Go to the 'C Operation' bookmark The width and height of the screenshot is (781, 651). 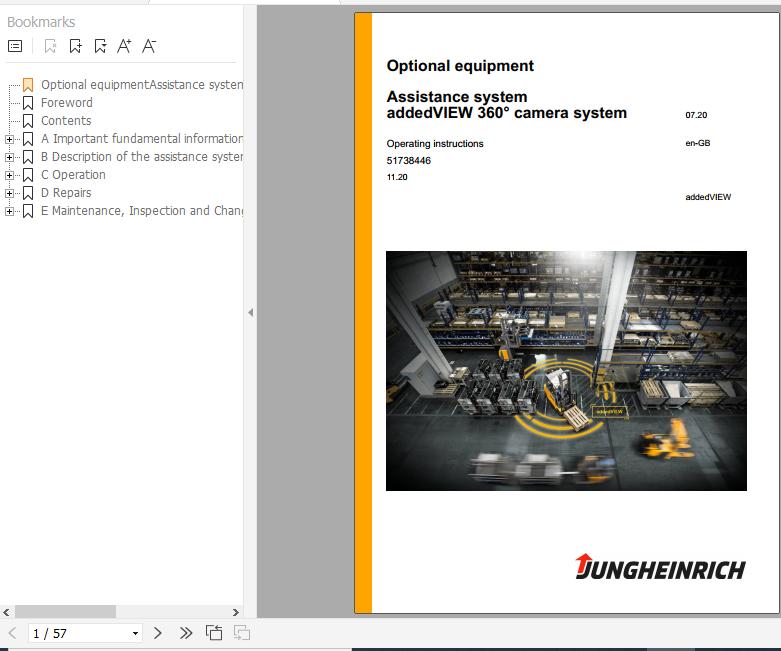[x=73, y=175]
